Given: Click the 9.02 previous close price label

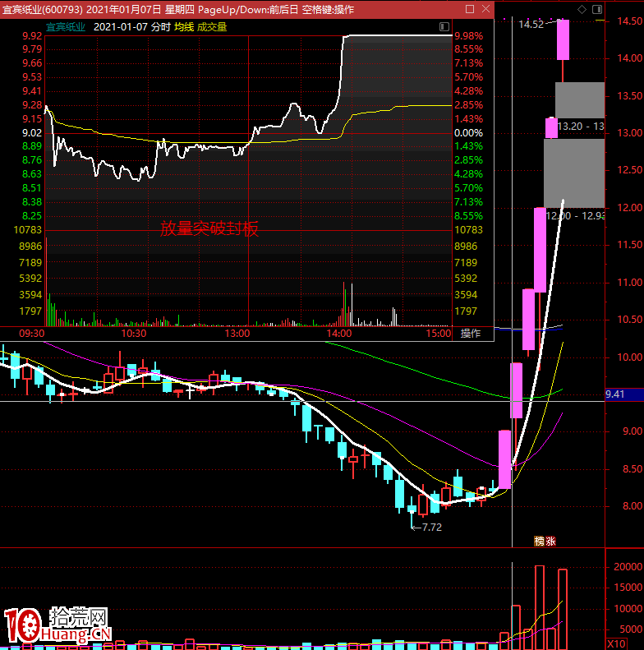Looking at the screenshot, I should 32,133.
